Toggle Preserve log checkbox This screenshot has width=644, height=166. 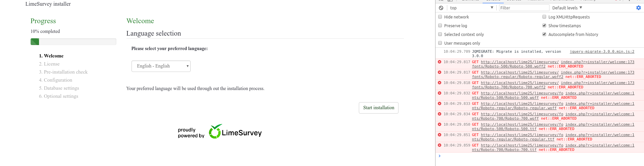(x=440, y=26)
